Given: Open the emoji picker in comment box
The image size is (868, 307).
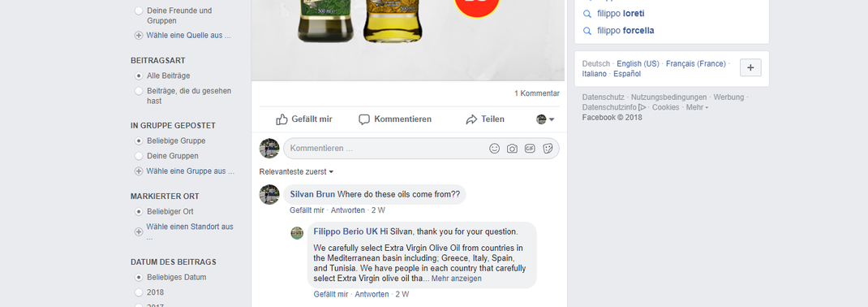Looking at the screenshot, I should coord(494,149).
